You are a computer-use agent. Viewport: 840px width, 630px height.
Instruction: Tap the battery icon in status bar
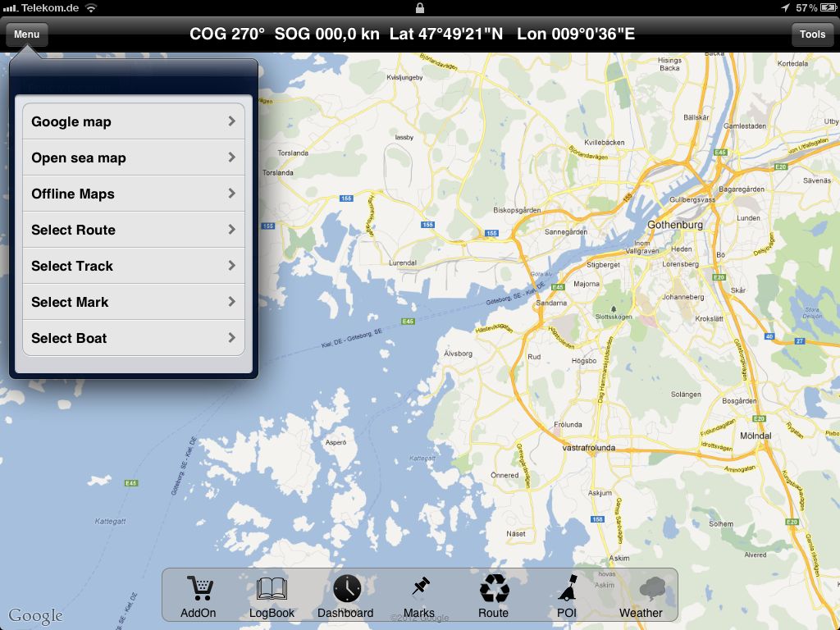click(828, 7)
